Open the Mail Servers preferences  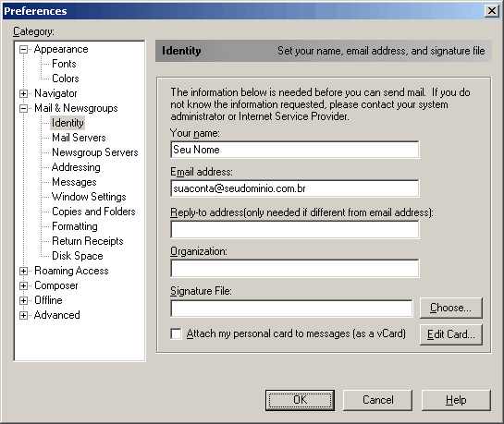click(79, 138)
